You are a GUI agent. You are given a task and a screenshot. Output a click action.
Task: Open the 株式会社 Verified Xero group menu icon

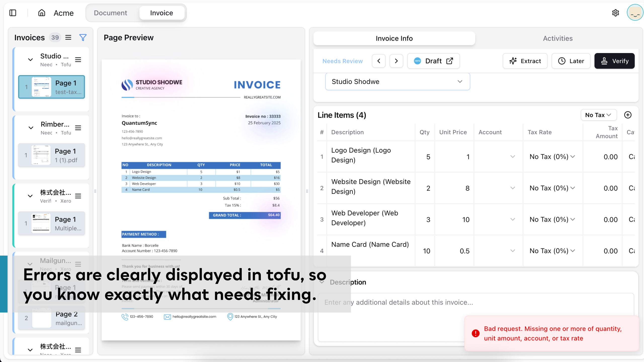coord(78,196)
